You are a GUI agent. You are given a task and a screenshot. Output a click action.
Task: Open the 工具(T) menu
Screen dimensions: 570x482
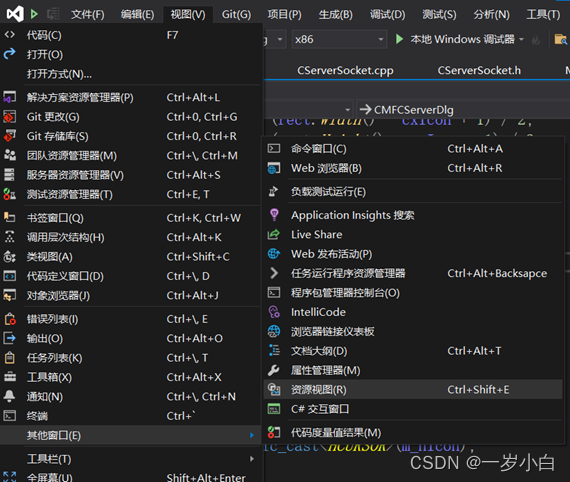tap(543, 15)
